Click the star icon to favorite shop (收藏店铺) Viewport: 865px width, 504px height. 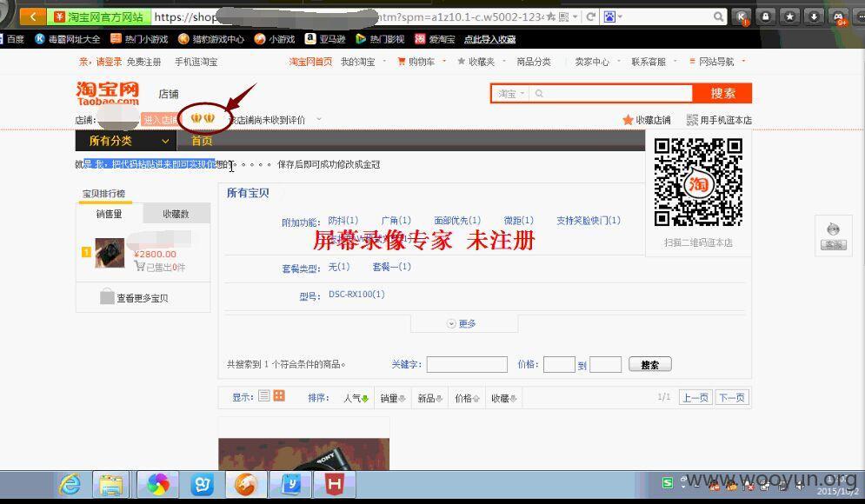628,120
